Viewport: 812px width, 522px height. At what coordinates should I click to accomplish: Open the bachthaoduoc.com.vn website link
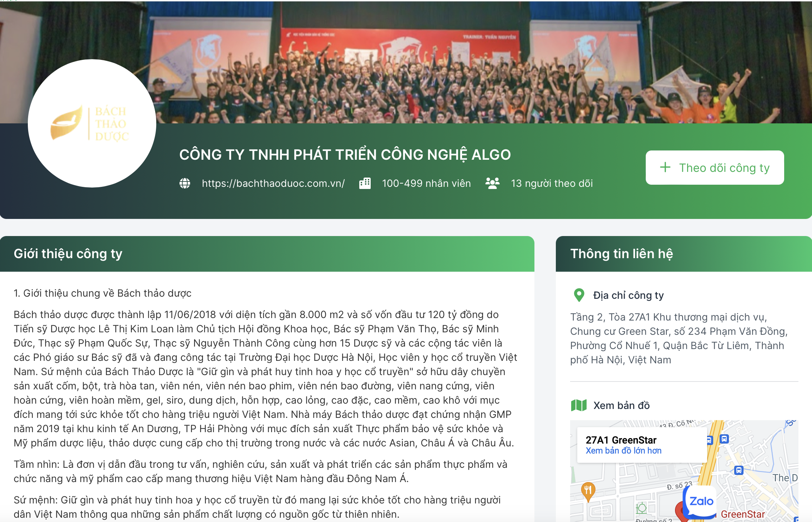[x=273, y=183]
